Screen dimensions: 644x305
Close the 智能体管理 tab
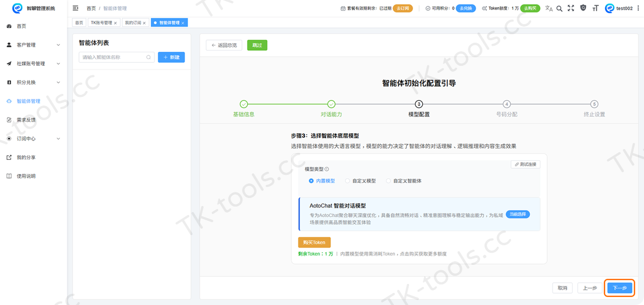pyautogui.click(x=183, y=23)
